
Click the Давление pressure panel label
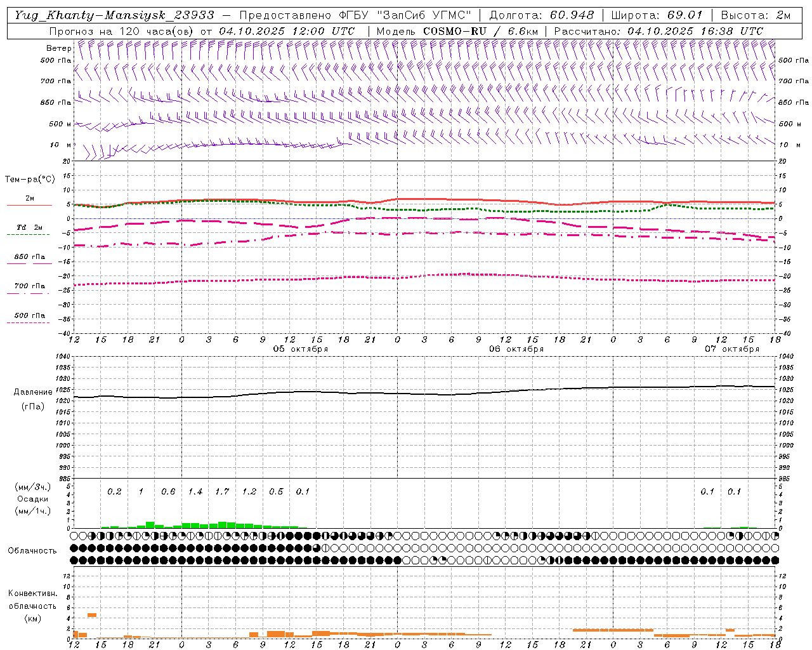click(x=32, y=392)
